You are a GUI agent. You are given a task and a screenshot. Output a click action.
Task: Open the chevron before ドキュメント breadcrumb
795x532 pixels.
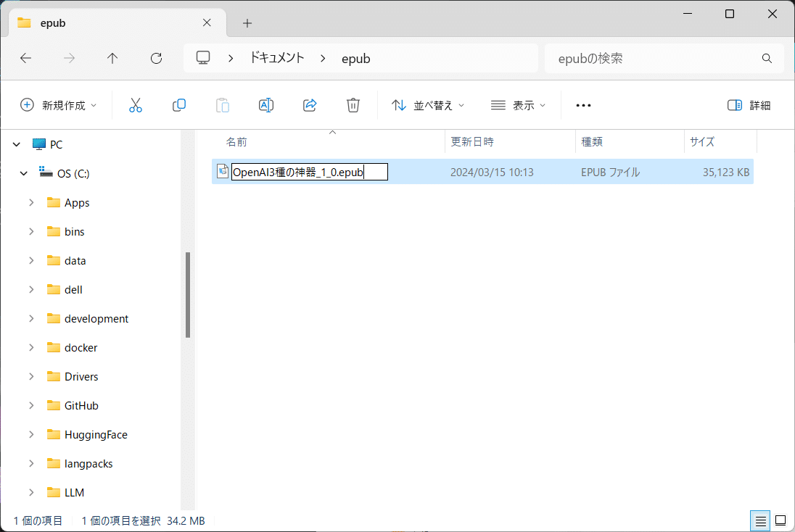231,59
